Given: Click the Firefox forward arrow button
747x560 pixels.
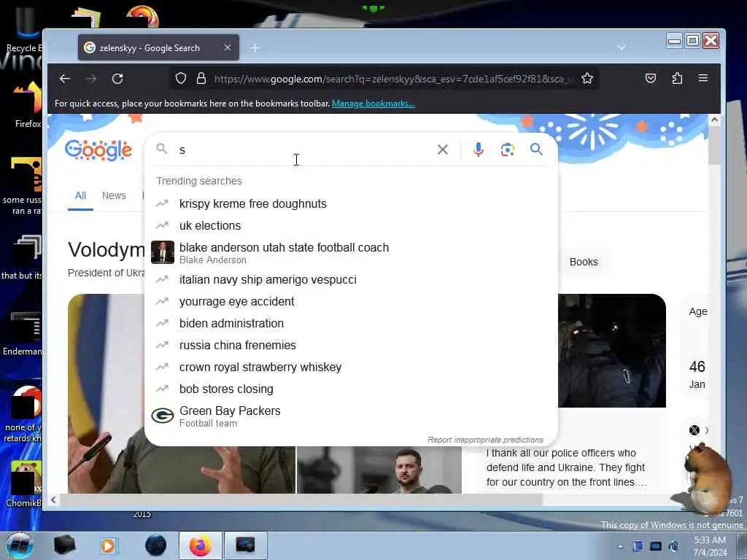Looking at the screenshot, I should [x=91, y=79].
